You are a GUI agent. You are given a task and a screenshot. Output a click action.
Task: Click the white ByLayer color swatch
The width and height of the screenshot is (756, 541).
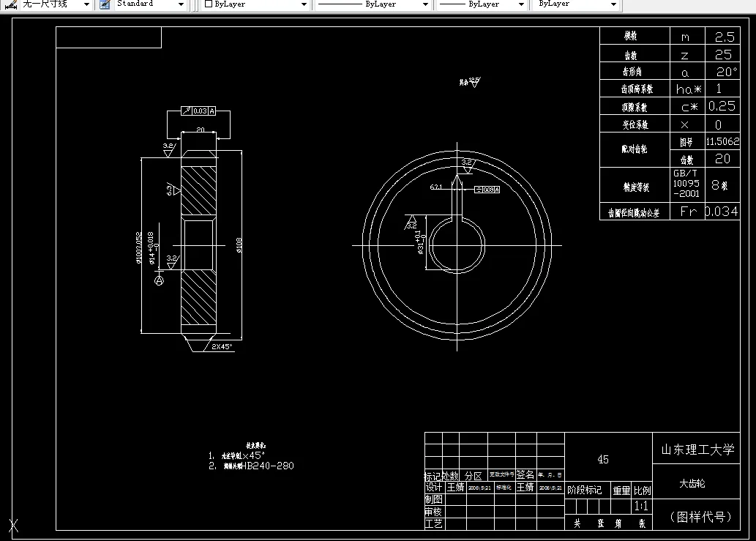209,4
